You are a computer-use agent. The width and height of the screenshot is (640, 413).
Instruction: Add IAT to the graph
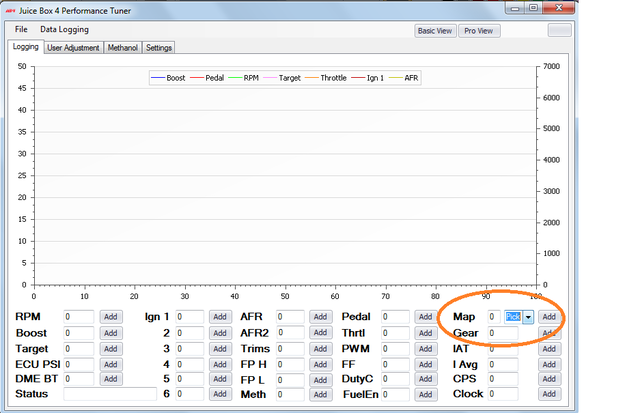coord(549,349)
